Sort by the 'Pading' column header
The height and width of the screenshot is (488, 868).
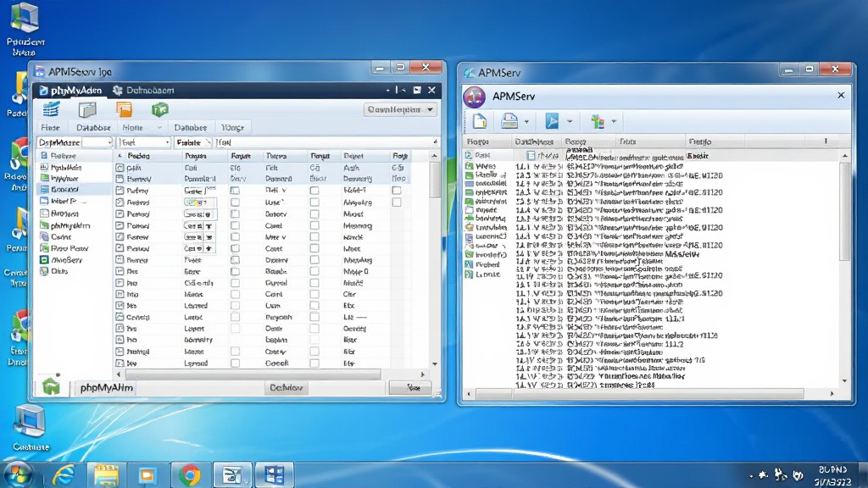tap(138, 156)
